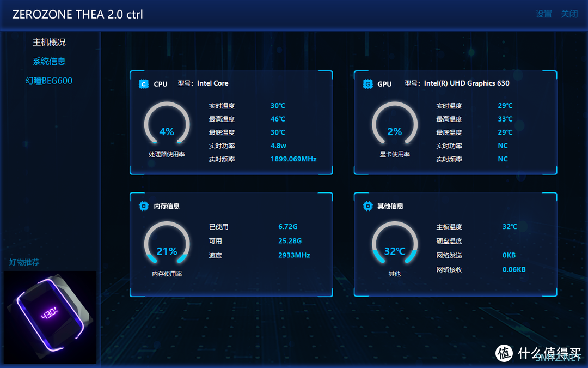Click the CPU 最底温度 value 30℃
Image resolution: width=588 pixels, height=368 pixels.
pyautogui.click(x=278, y=132)
